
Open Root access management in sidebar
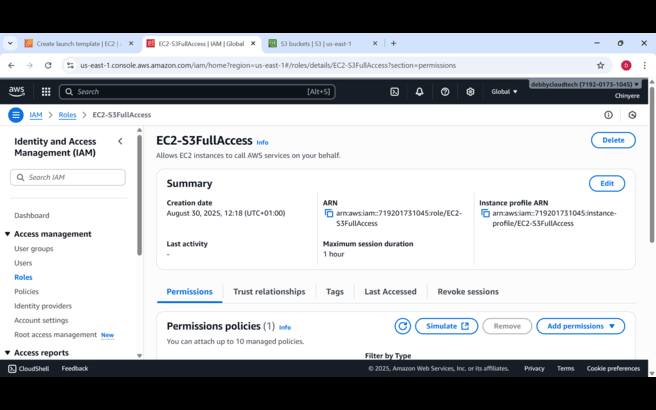56,335
